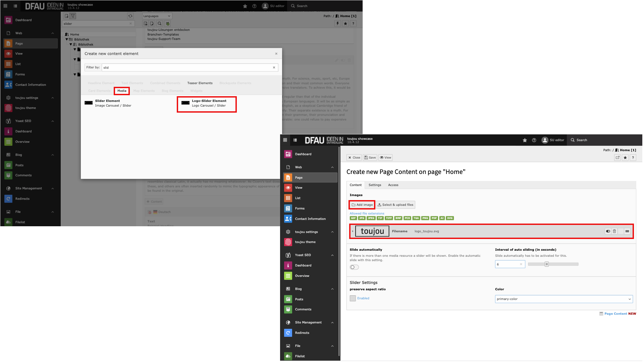Expand the logo_toujou.svg image row
This screenshot has height=362, width=644.
click(x=353, y=231)
